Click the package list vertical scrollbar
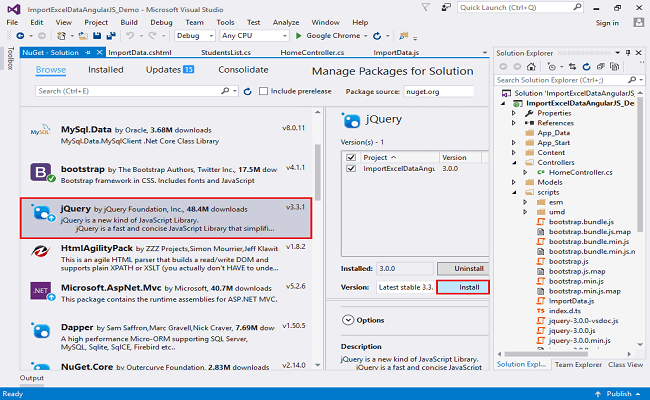The width and height of the screenshot is (650, 400). click(318, 172)
